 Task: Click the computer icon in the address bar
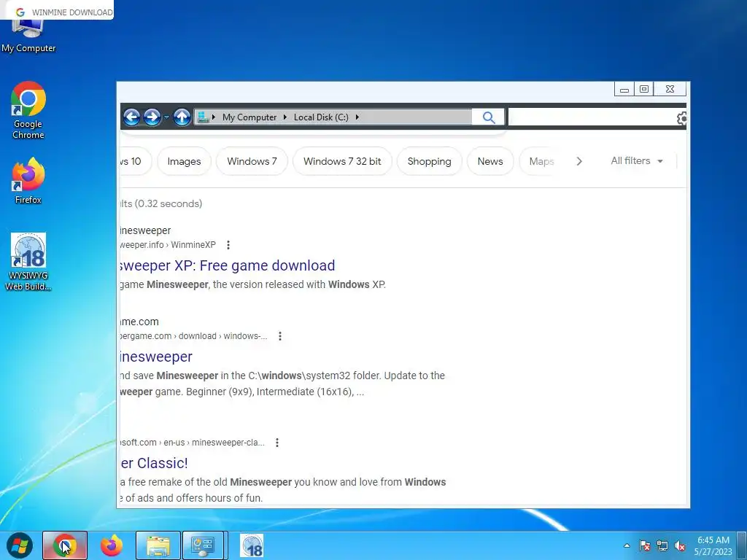203,117
